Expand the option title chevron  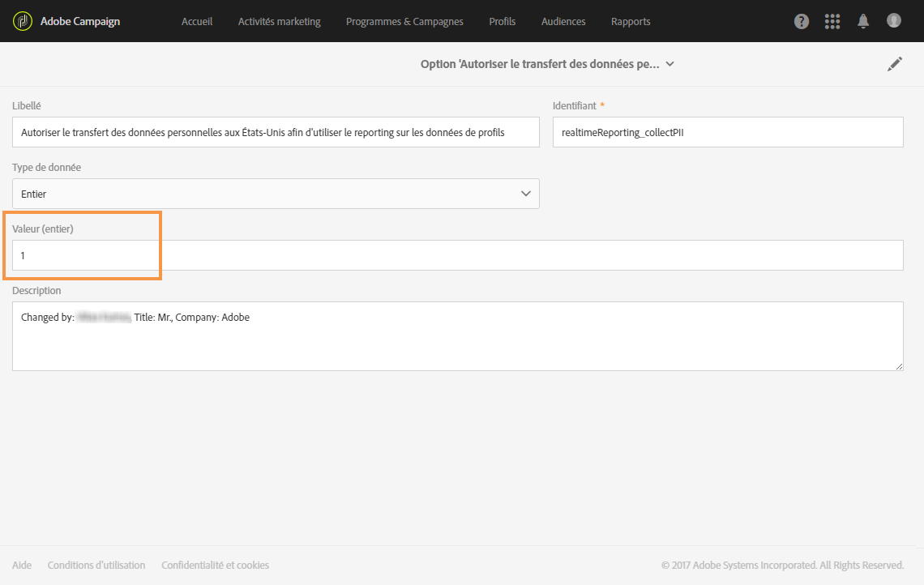(x=670, y=65)
